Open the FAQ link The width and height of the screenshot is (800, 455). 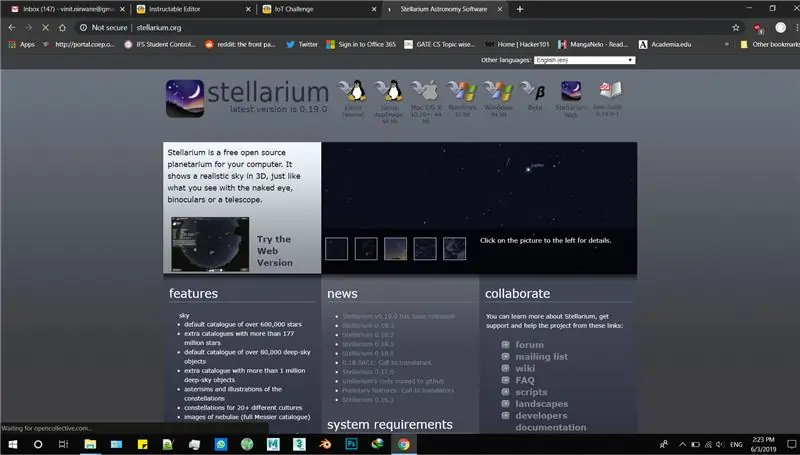pyautogui.click(x=524, y=380)
